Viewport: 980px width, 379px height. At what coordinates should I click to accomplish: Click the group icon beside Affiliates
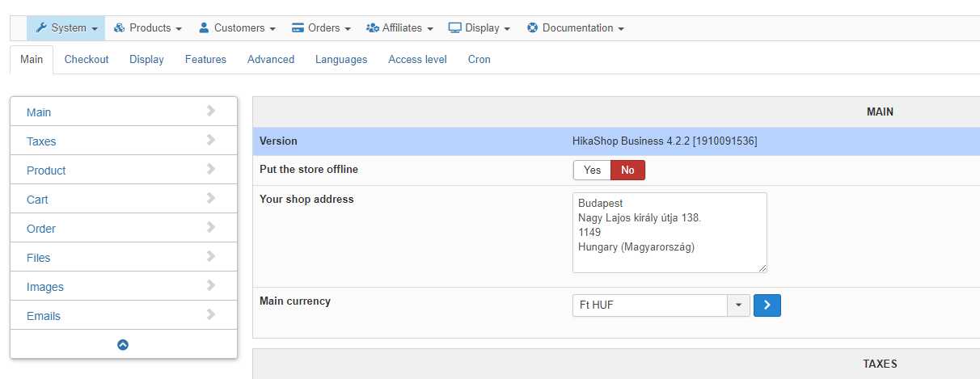(x=373, y=27)
